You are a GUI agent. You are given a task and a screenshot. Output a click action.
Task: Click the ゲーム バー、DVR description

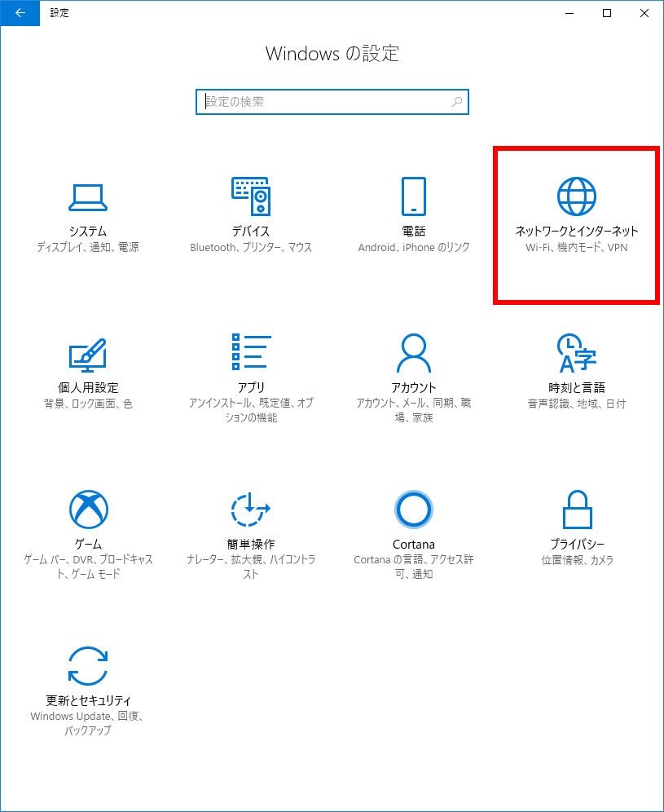coord(88,567)
